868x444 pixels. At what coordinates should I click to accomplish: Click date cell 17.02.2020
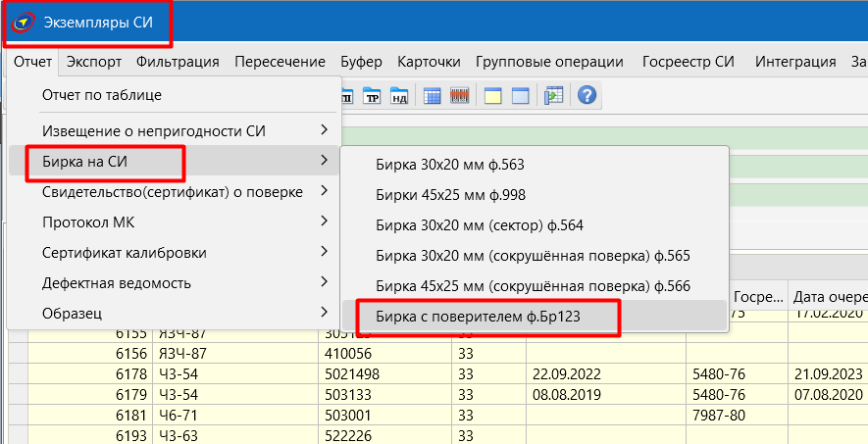coord(829,317)
